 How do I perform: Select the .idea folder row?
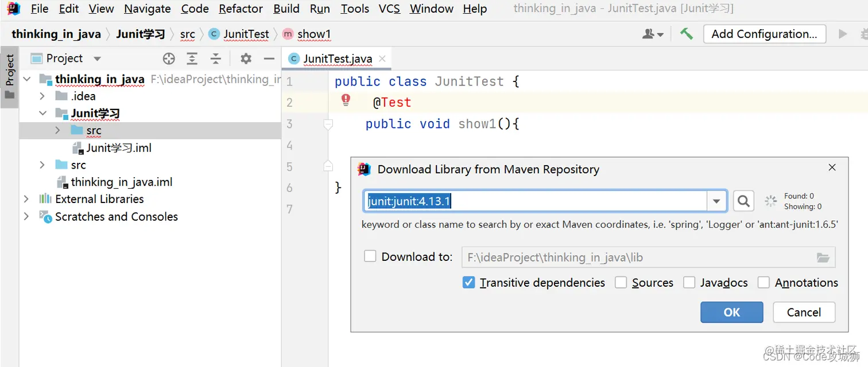(76, 96)
